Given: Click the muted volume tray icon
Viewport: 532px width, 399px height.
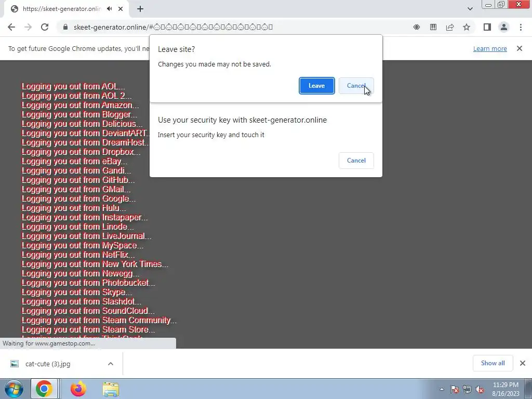Looking at the screenshot, I should pyautogui.click(x=480, y=390).
